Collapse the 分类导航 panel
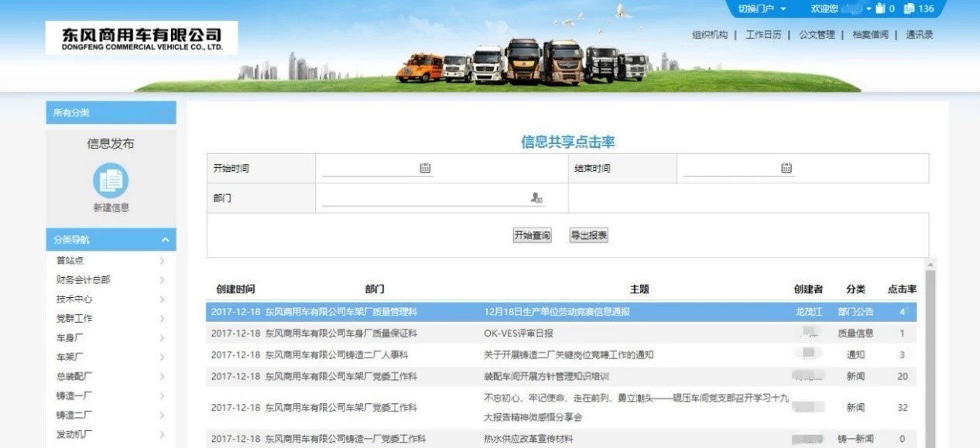980x448 pixels. (x=165, y=240)
